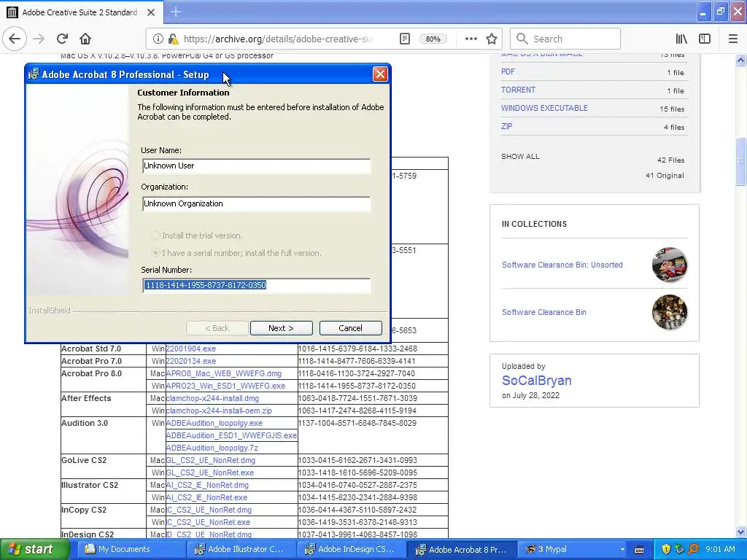Open the Library icon in the toolbar

681,39
